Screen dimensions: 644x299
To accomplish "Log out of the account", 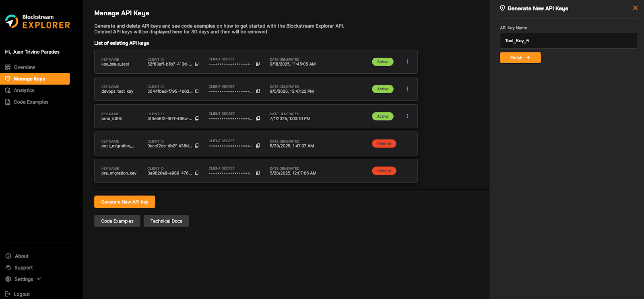I will pyautogui.click(x=22, y=294).
